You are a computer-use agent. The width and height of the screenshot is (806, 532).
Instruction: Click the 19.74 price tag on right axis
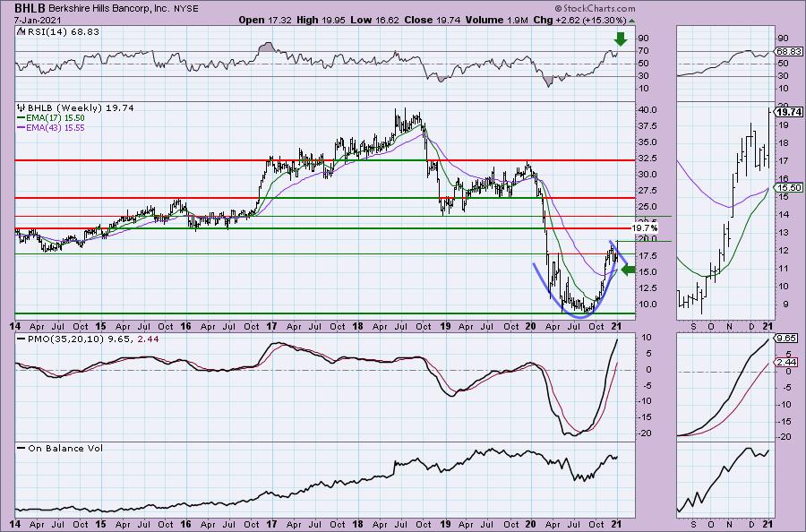point(789,113)
